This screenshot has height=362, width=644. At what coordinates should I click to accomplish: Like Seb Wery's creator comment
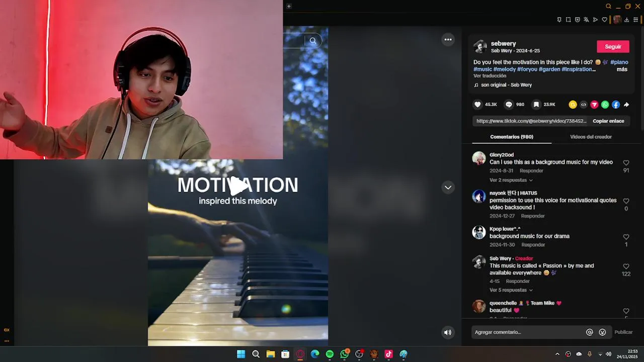click(626, 266)
